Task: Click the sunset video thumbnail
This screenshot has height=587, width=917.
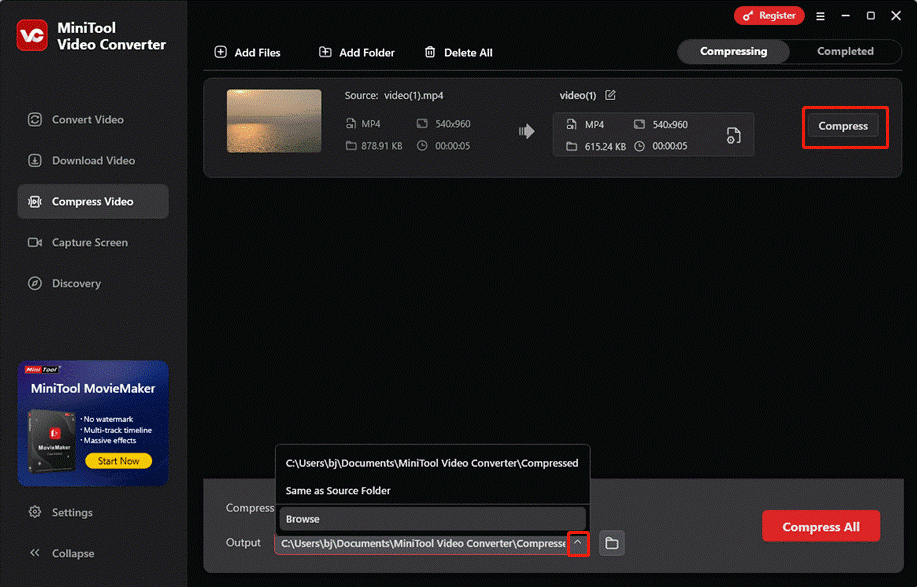Action: pos(274,121)
